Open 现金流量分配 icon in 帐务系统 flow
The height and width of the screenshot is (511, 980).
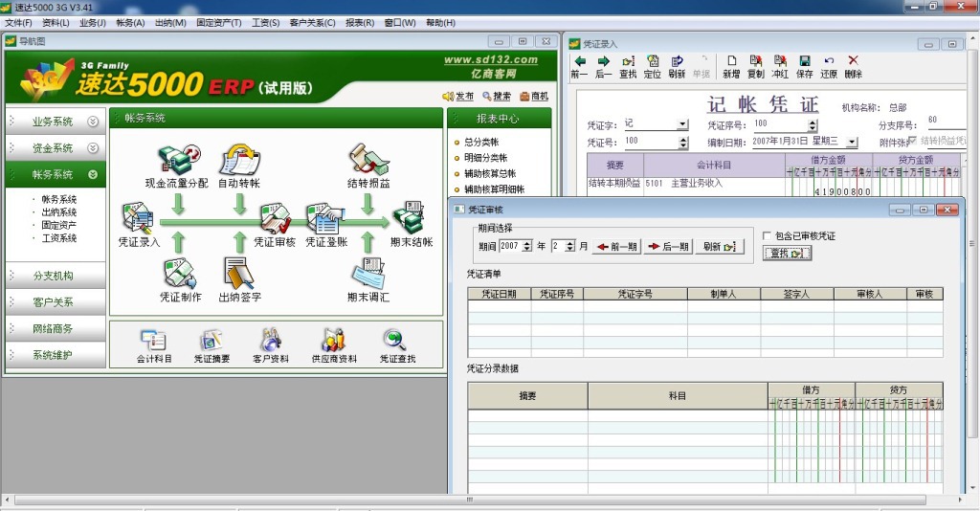click(x=178, y=159)
